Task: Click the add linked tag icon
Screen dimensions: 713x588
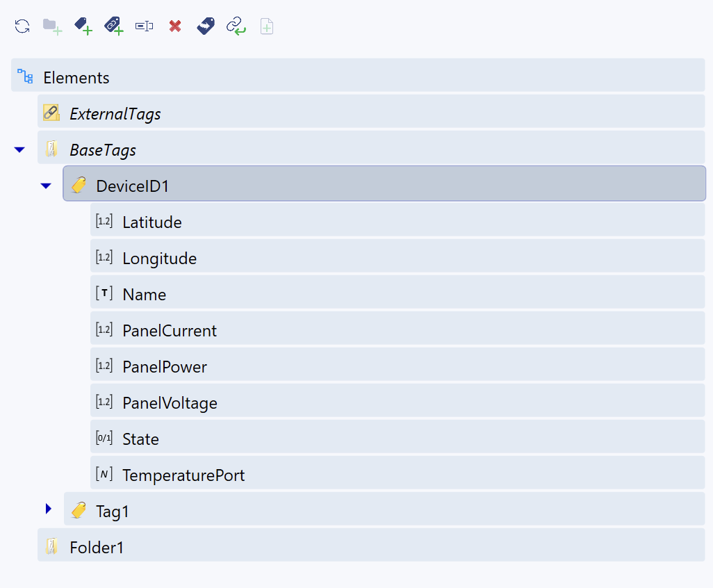Action: [114, 26]
